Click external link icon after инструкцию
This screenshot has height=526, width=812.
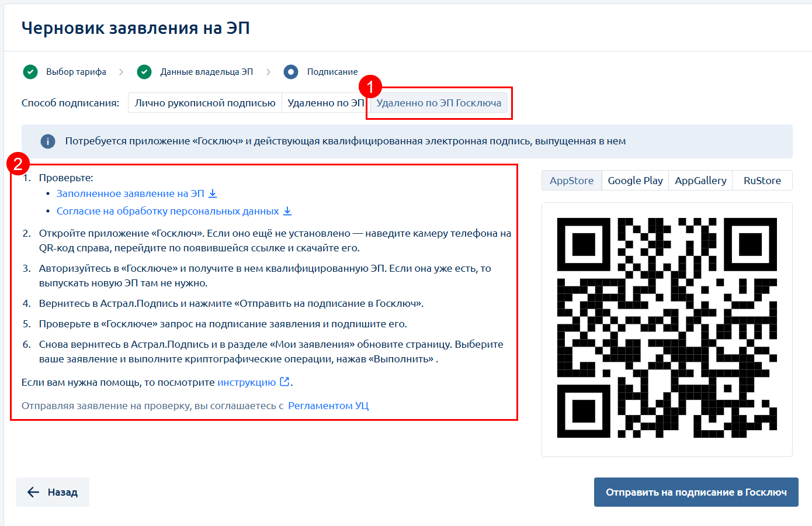284,382
